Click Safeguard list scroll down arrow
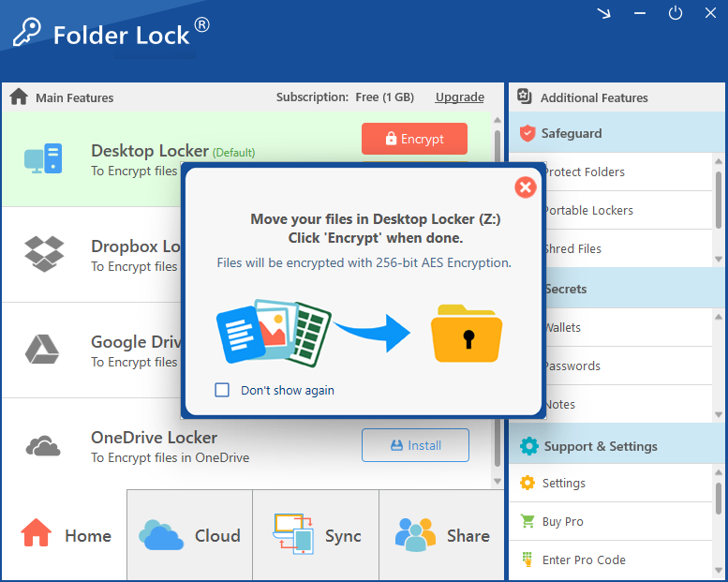 coord(719,259)
